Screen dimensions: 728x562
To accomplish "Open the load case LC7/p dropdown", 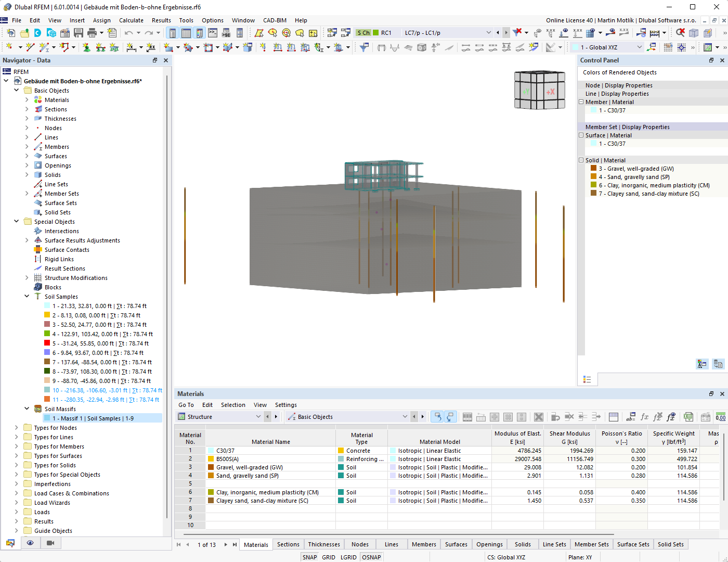I will (x=488, y=33).
